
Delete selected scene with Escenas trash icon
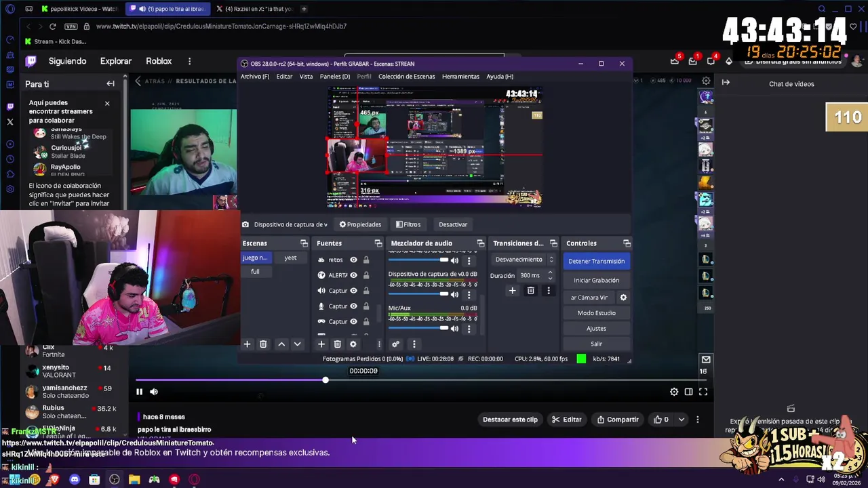[x=263, y=344]
